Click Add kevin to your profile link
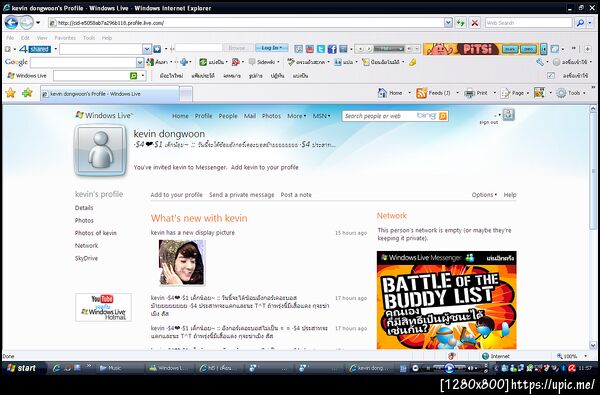The image size is (600, 395). [265, 167]
